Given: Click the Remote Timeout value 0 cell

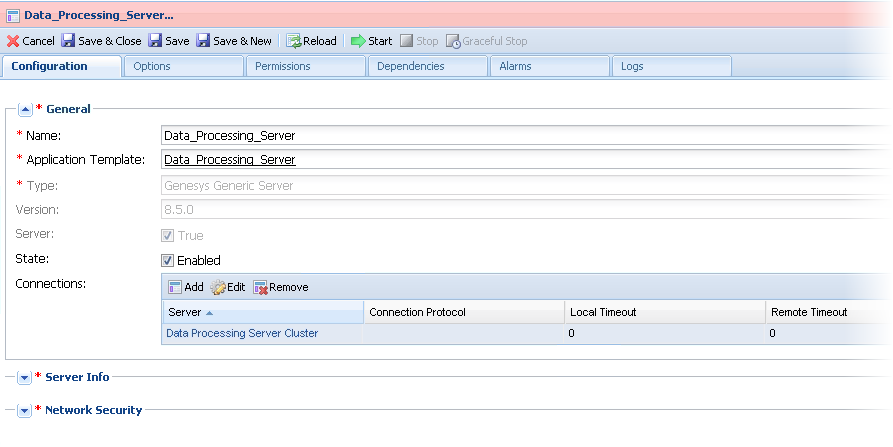Looking at the screenshot, I should [829, 333].
